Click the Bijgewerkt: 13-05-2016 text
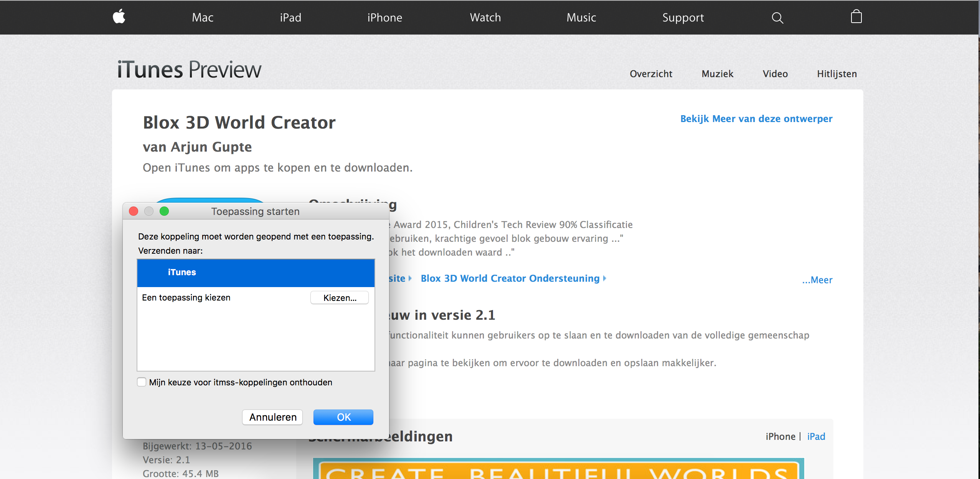This screenshot has height=479, width=980. [x=197, y=446]
